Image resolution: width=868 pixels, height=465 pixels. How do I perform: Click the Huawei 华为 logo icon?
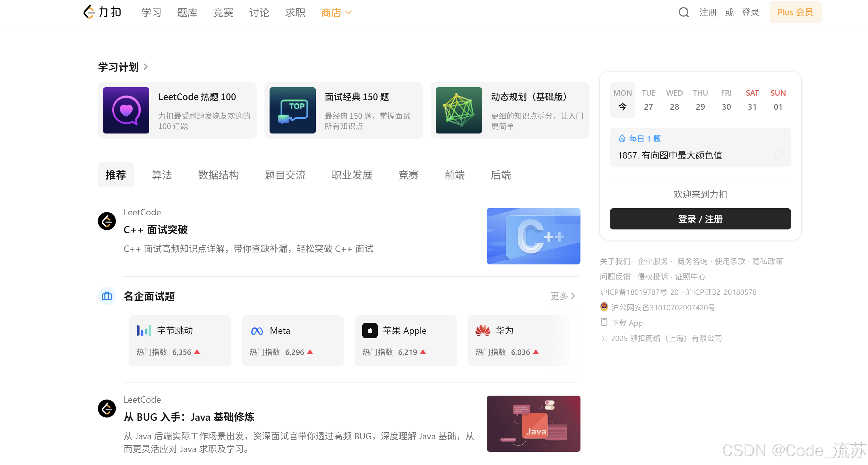point(483,331)
